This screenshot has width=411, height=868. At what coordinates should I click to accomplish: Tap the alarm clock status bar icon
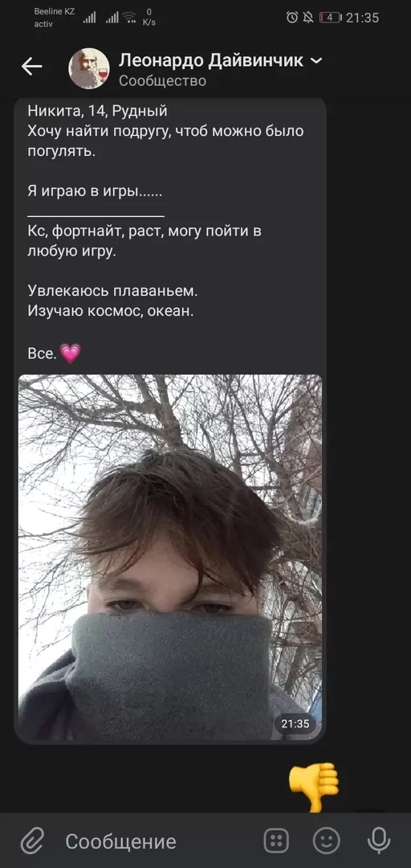pos(292,18)
